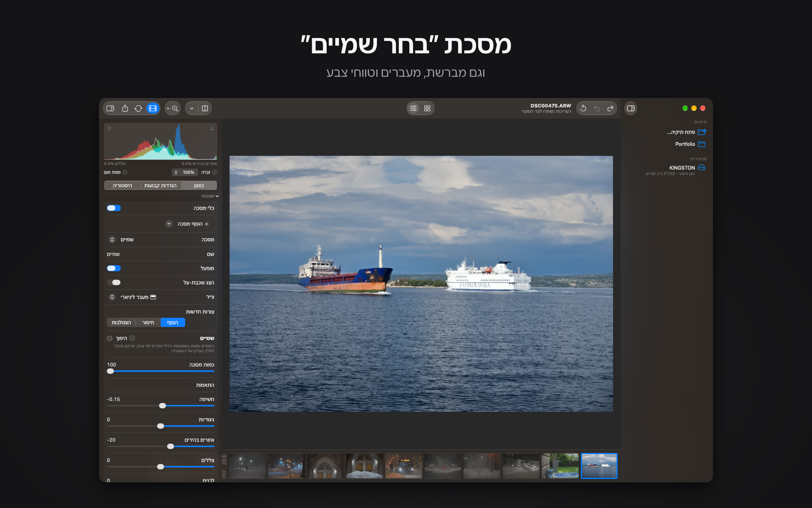This screenshot has height=508, width=812.
Task: Switch to the 'הגדרות קבועות' tab
Action: coord(160,185)
